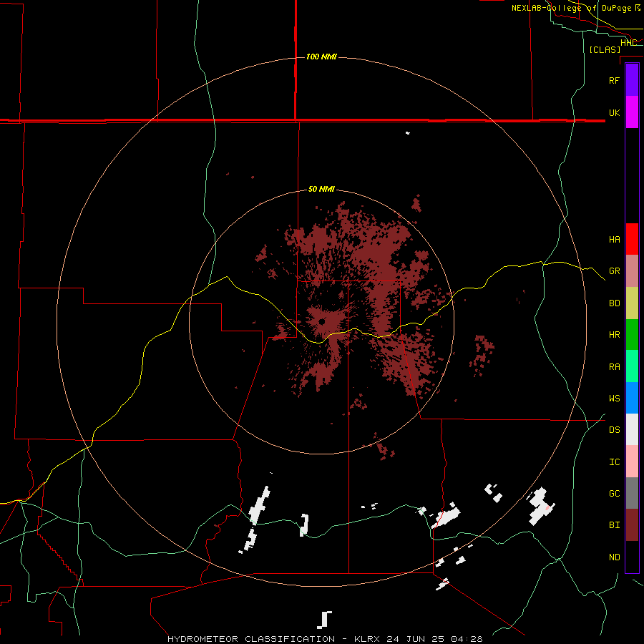
Task: Click the DS white legend color swatch
Action: coord(632,429)
